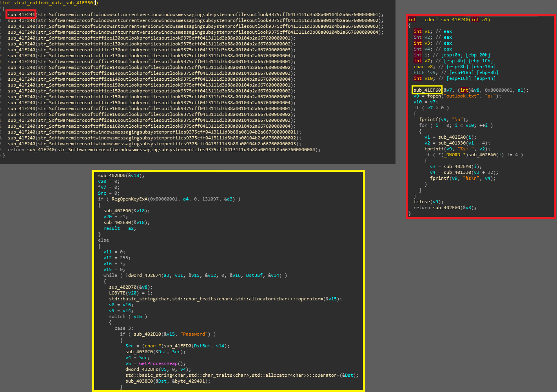557x392 pixels.
Task: Click the if ( v7 > 0 ) condition
Action: 431,108
